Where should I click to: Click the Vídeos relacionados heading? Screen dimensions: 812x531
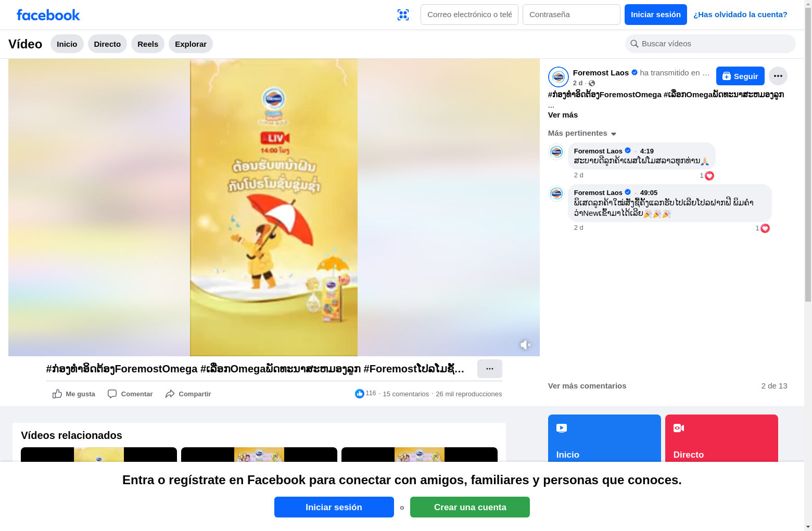coord(71,435)
